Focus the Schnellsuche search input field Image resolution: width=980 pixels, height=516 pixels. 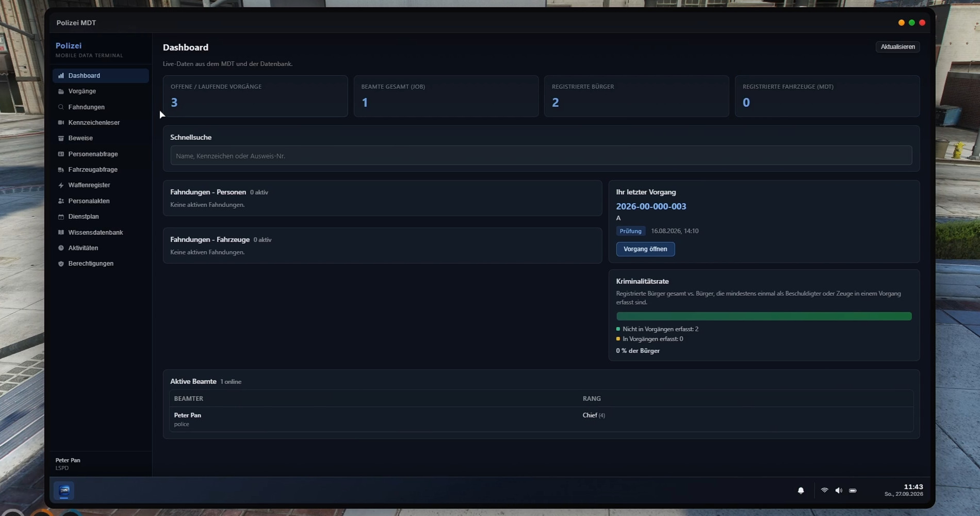pos(541,156)
